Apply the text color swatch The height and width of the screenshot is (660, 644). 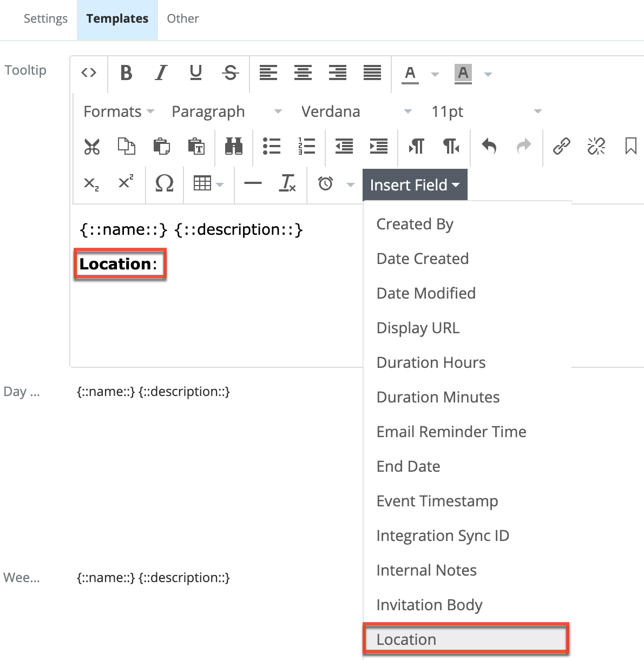(x=410, y=73)
